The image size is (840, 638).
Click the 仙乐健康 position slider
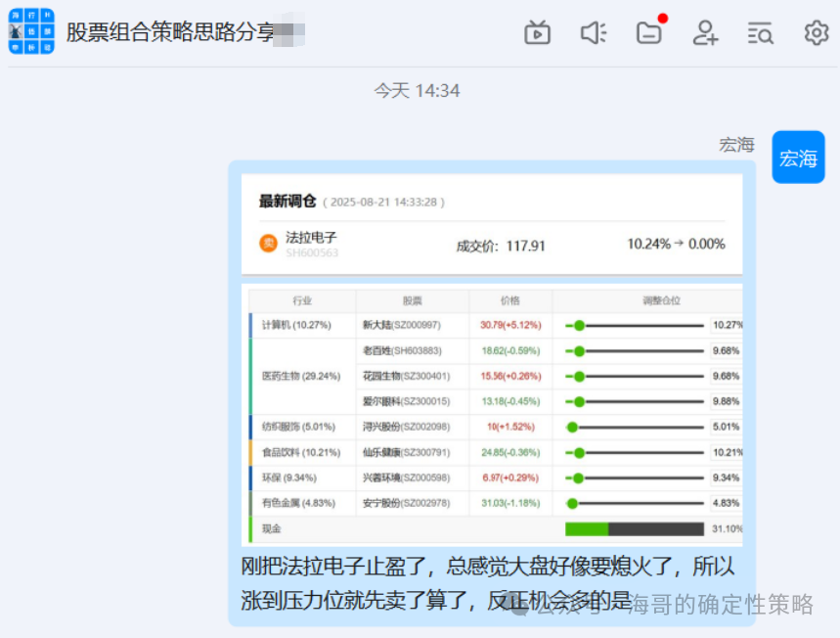pos(635,453)
